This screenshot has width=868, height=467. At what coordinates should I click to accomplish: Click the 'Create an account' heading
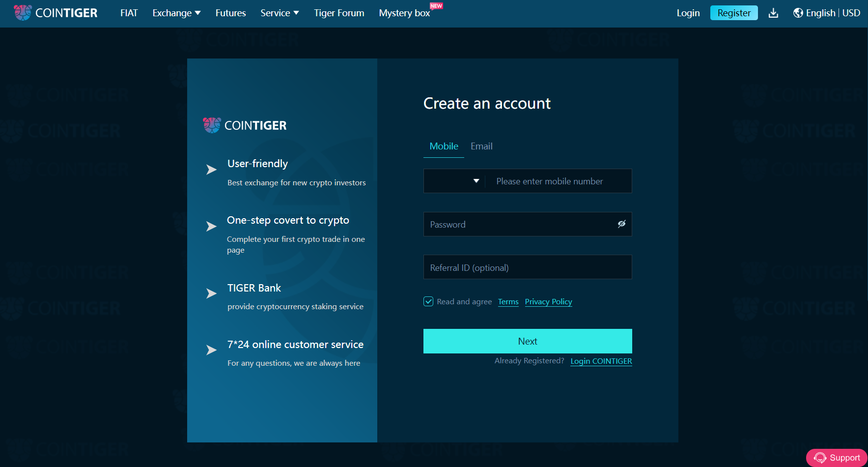487,103
